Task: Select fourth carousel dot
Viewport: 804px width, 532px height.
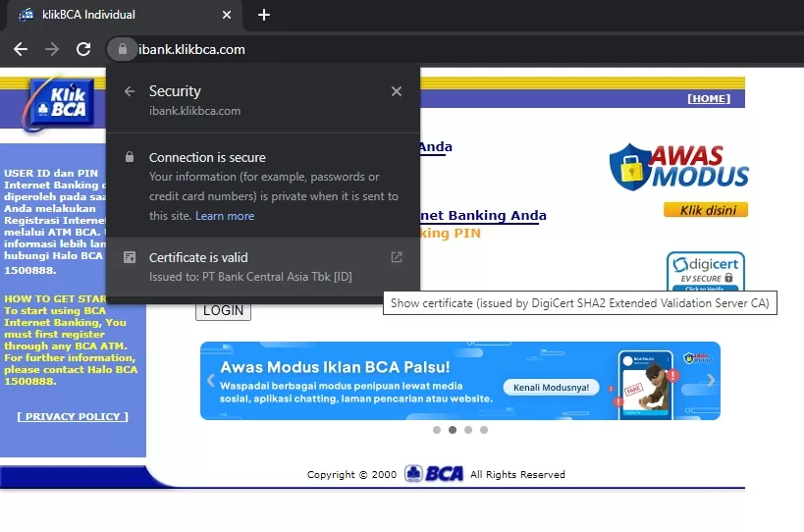Action: point(484,430)
